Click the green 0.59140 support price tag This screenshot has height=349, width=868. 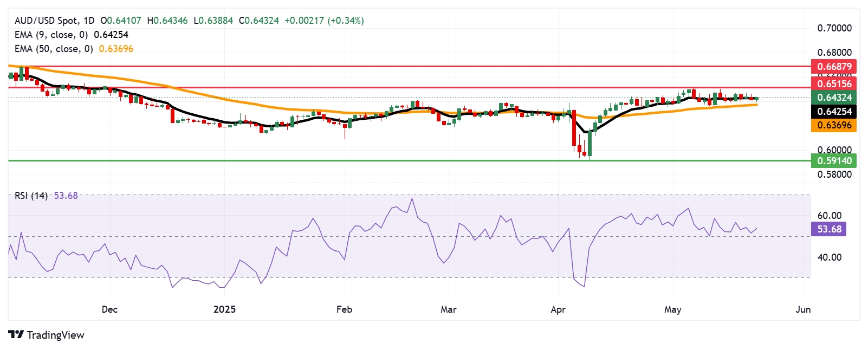[834, 160]
